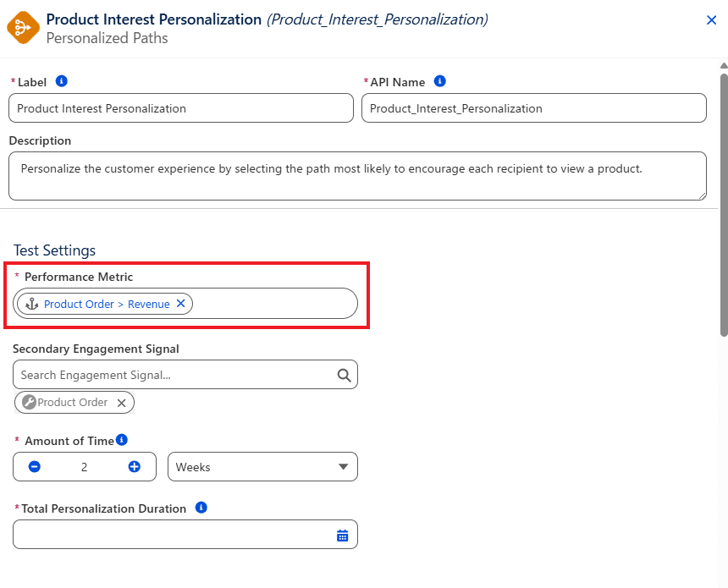The image size is (728, 588).
Task: Increase the amount of time with plus
Action: point(135,466)
